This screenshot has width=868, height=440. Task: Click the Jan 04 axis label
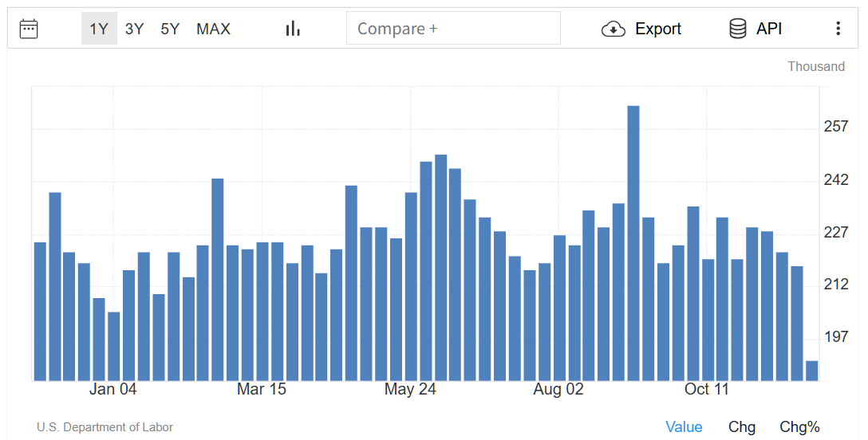[x=113, y=389]
